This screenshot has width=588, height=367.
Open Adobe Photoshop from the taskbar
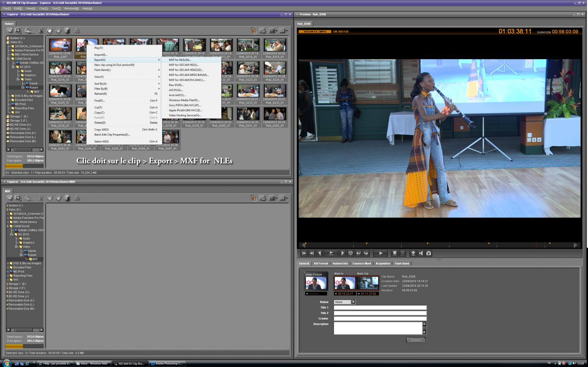(x=166, y=364)
